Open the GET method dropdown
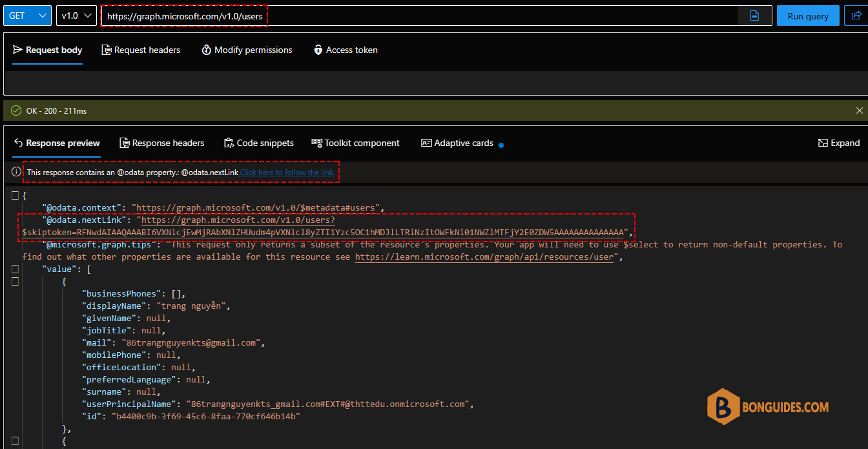The width and height of the screenshot is (868, 449). [27, 16]
